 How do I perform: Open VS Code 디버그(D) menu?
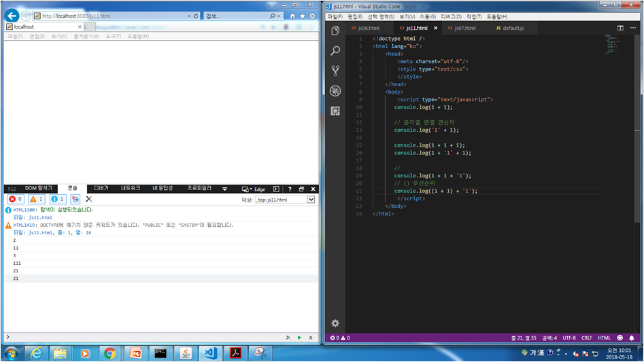(x=451, y=16)
